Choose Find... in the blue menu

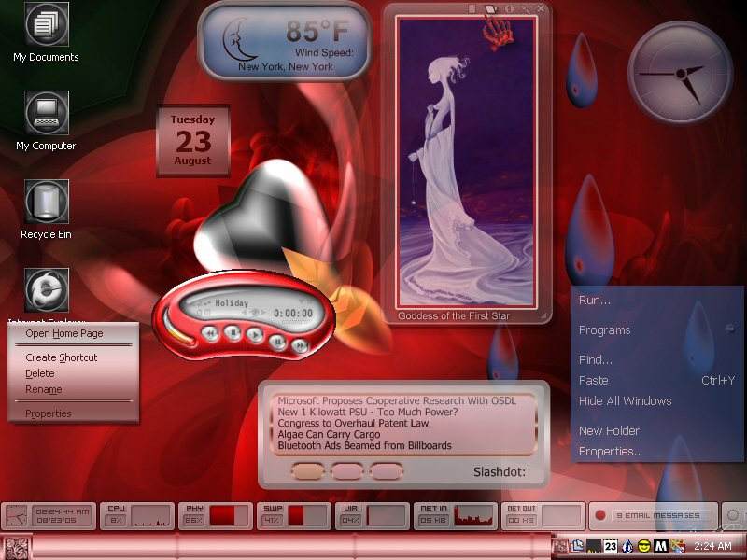596,360
